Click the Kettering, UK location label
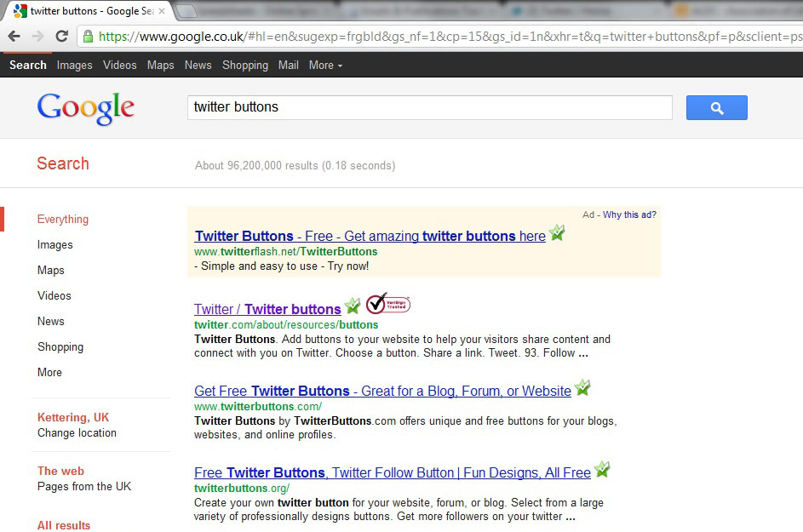This screenshot has width=803, height=532. pyautogui.click(x=72, y=417)
